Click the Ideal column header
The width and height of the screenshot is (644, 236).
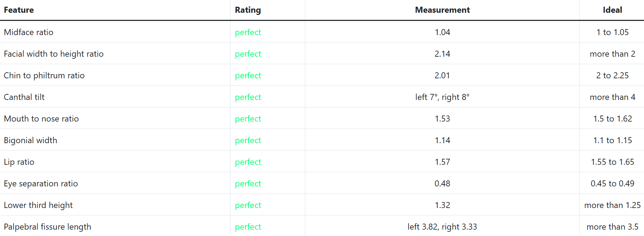612,10
